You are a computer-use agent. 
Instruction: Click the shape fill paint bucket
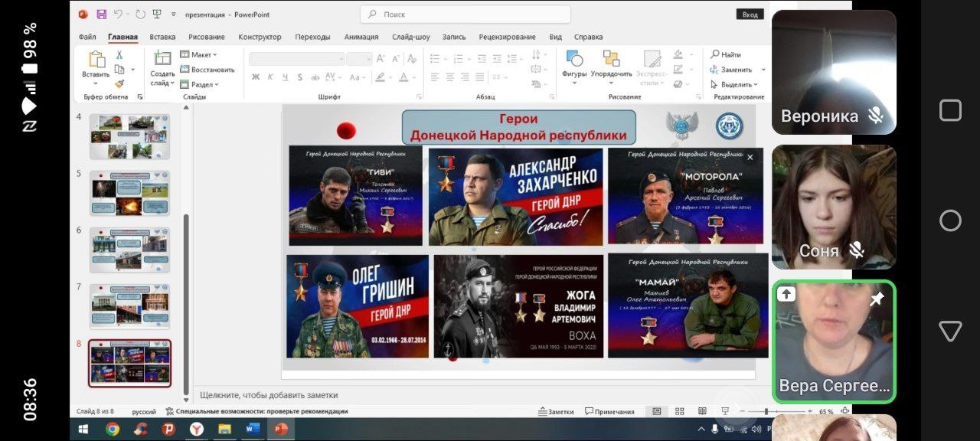coord(678,54)
